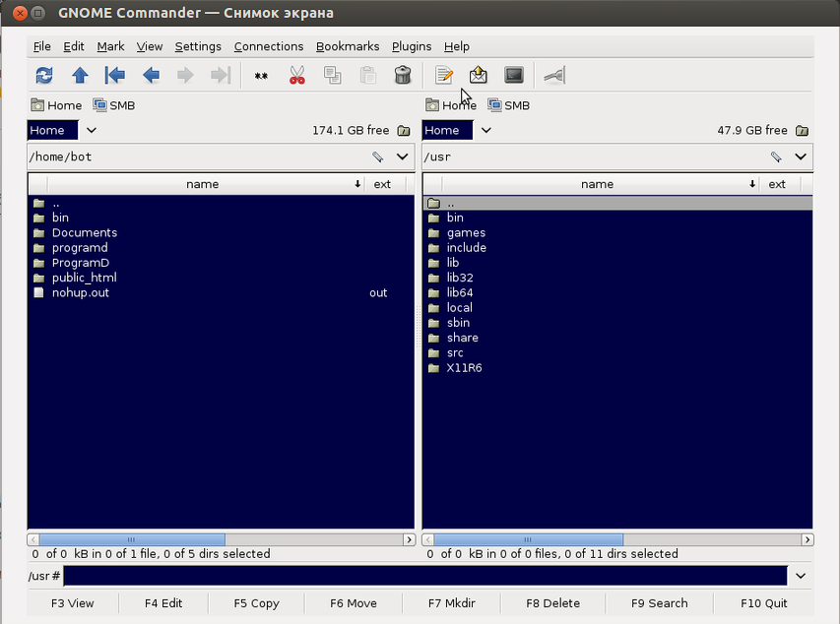Open the Bookmarks menu
The height and width of the screenshot is (624, 840).
[348, 46]
